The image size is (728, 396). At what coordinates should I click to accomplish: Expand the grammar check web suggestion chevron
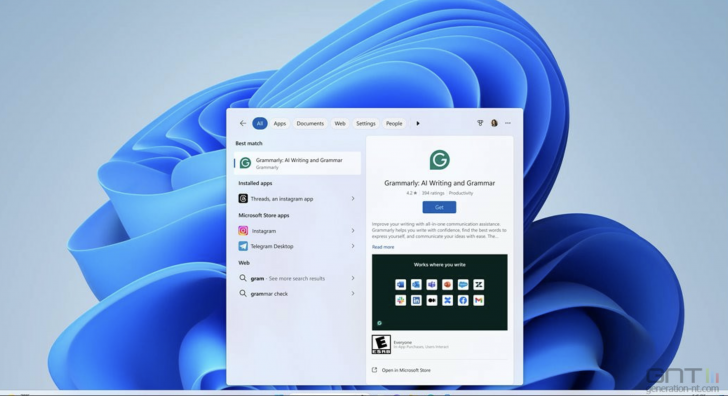[353, 293]
